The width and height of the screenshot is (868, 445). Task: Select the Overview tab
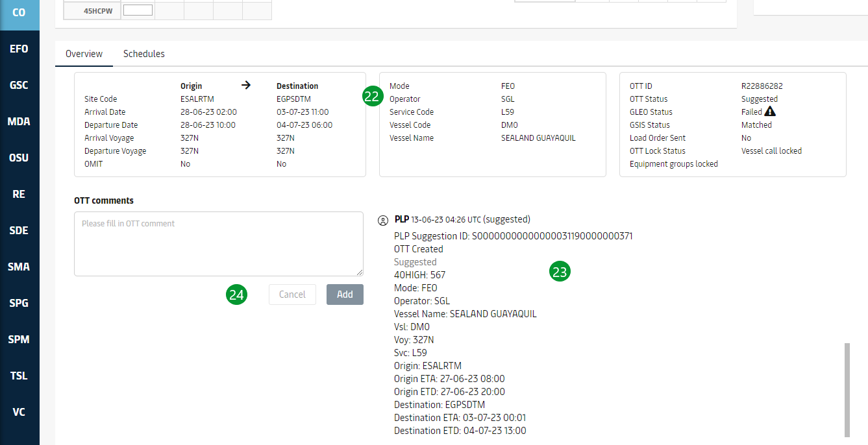(x=84, y=54)
